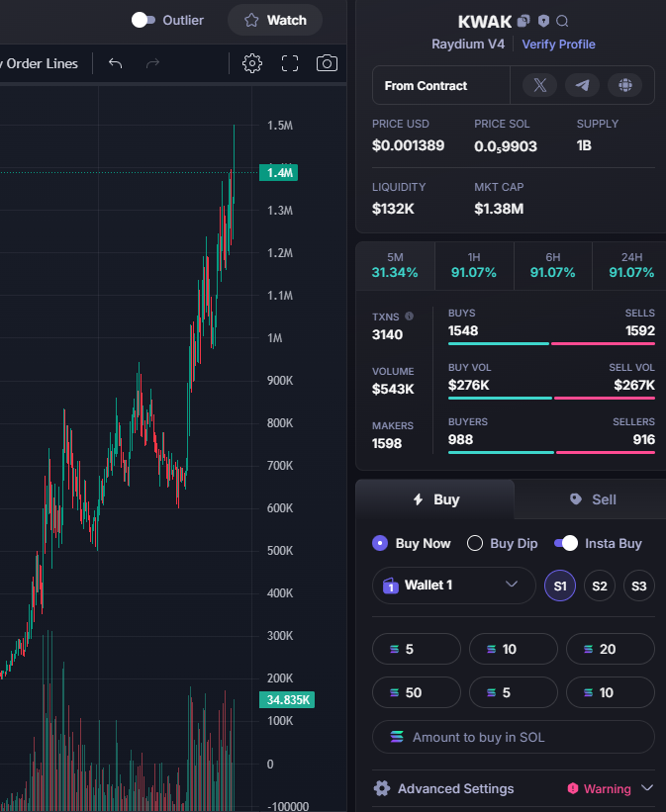Select the S2 settings preset
This screenshot has height=812, width=666.
click(600, 586)
